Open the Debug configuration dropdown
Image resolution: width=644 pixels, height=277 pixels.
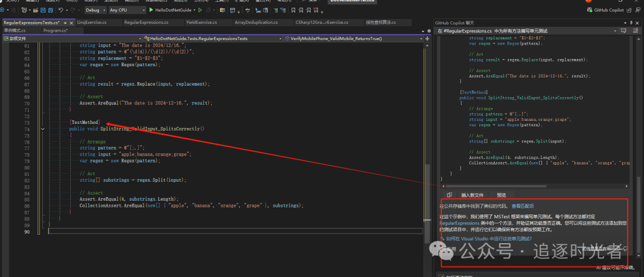(x=95, y=10)
